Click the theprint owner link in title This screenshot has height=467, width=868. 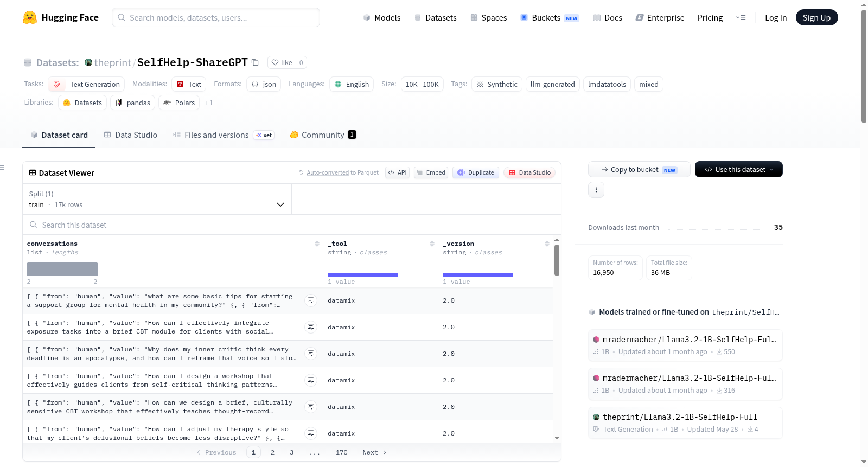113,62
